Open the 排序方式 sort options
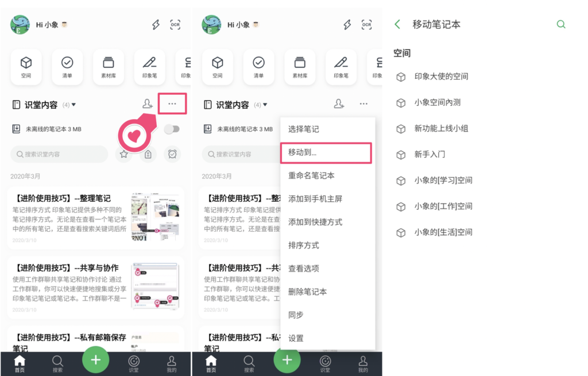This screenshot has height=376, width=588. 304,245
